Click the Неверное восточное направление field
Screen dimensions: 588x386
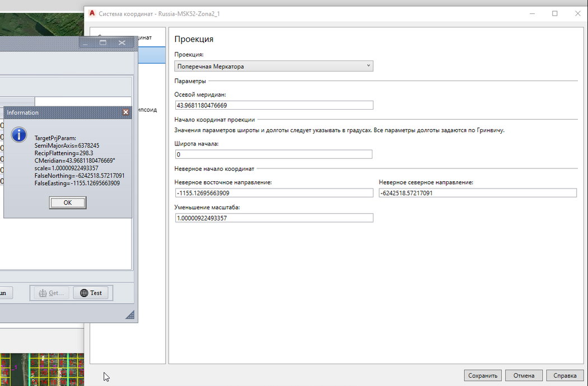tap(273, 193)
